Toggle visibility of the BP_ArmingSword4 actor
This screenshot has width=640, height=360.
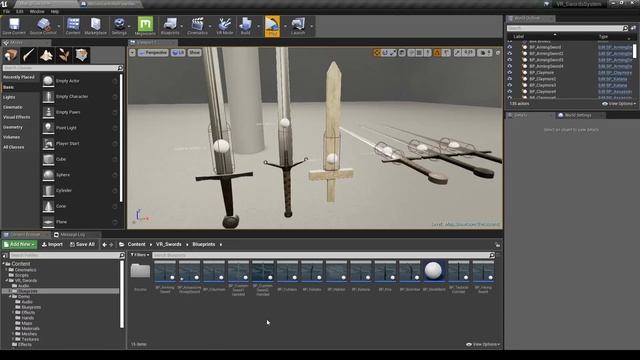tap(509, 66)
